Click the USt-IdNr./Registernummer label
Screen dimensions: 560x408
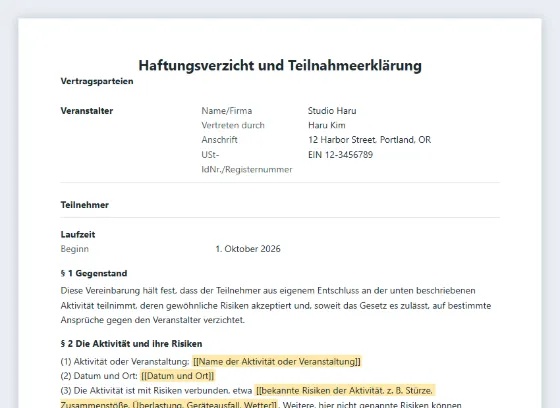[x=247, y=162]
